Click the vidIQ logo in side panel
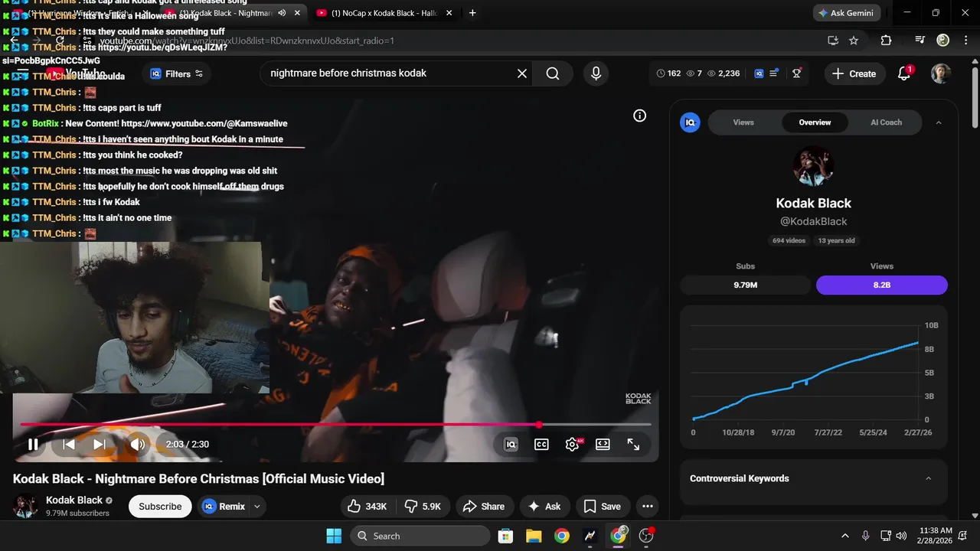 tap(690, 122)
